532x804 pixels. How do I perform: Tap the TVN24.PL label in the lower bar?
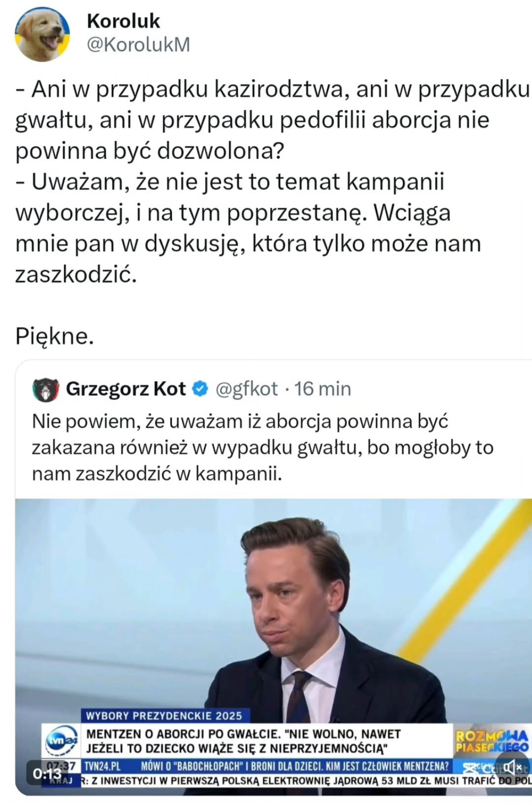coord(103,766)
